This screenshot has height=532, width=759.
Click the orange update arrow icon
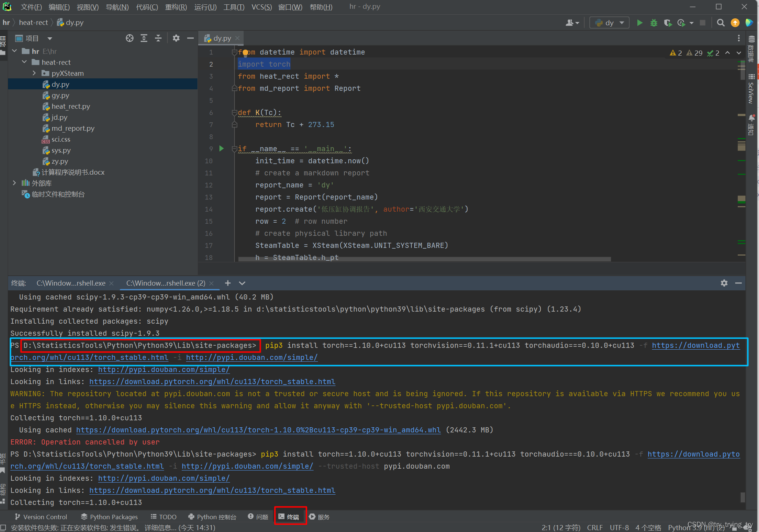pyautogui.click(x=735, y=23)
